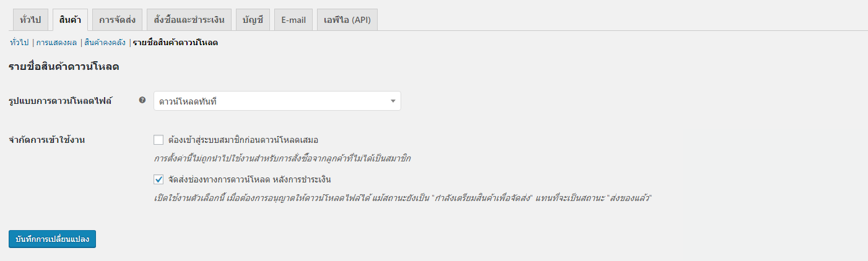Select รายชื่อสินค้าดาวน์โหลด current sub-section
868x261 pixels.
[175, 43]
